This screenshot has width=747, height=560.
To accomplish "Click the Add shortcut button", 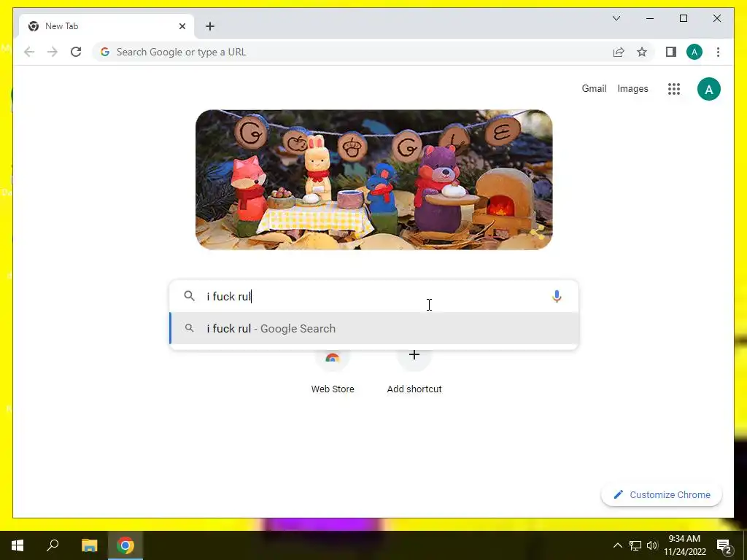I will [414, 373].
